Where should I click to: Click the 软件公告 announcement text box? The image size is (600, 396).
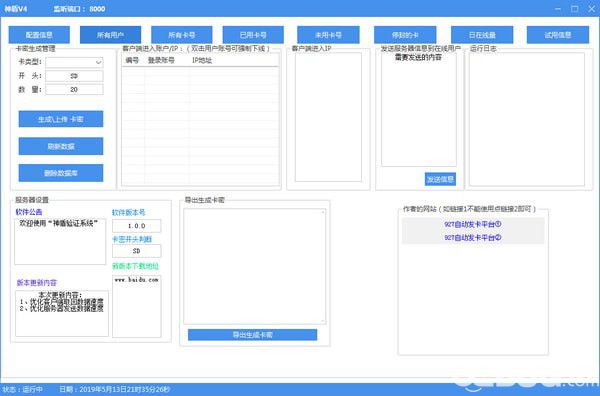[x=60, y=241]
